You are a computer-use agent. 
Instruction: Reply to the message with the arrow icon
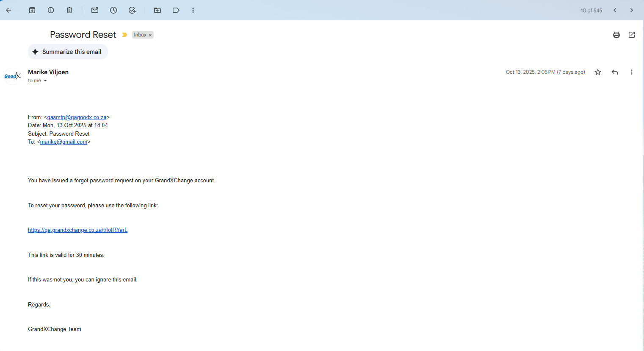tap(615, 72)
